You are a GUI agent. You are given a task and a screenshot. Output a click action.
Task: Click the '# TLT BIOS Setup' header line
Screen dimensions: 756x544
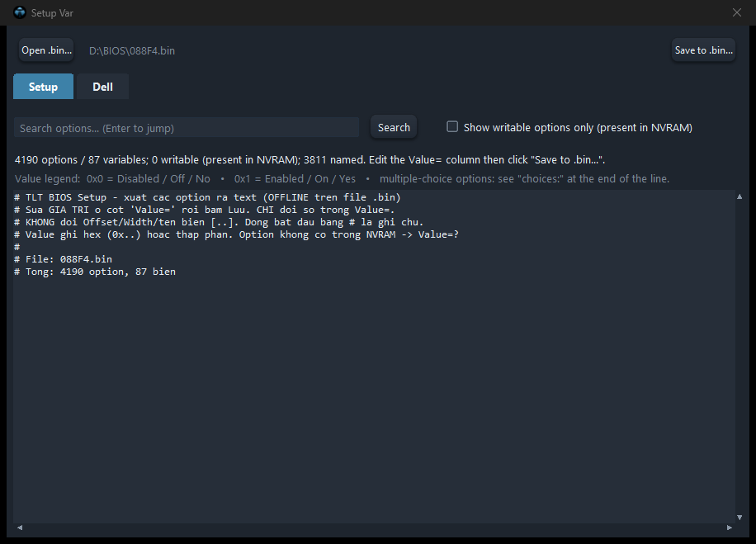tap(207, 197)
